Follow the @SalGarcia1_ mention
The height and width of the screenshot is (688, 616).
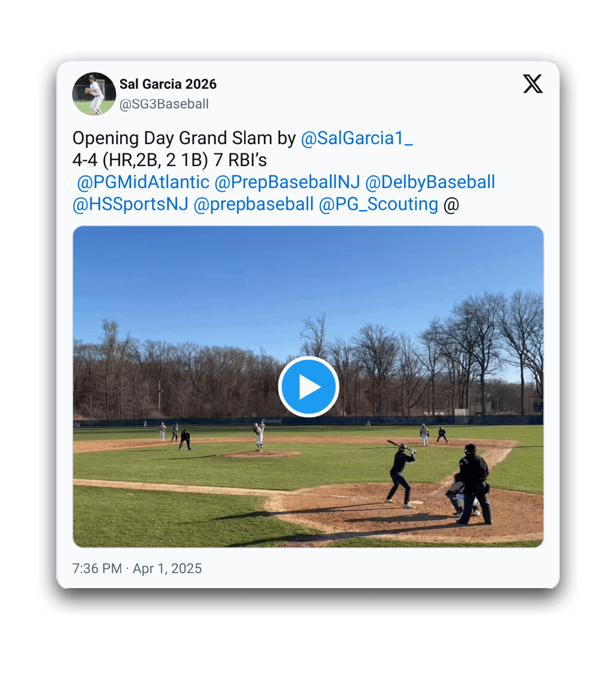(356, 138)
